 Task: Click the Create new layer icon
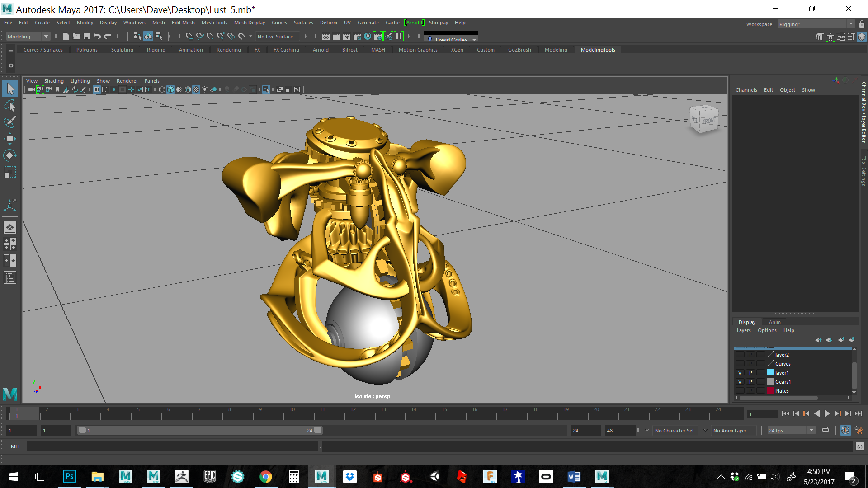(841, 340)
